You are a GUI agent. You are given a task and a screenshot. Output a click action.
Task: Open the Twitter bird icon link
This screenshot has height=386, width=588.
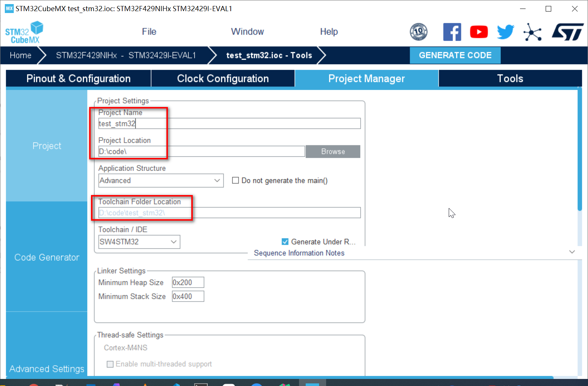(x=506, y=32)
